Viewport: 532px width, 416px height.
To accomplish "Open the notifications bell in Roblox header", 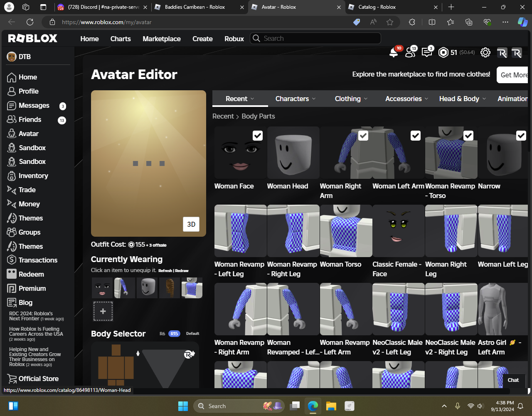I will (x=393, y=52).
